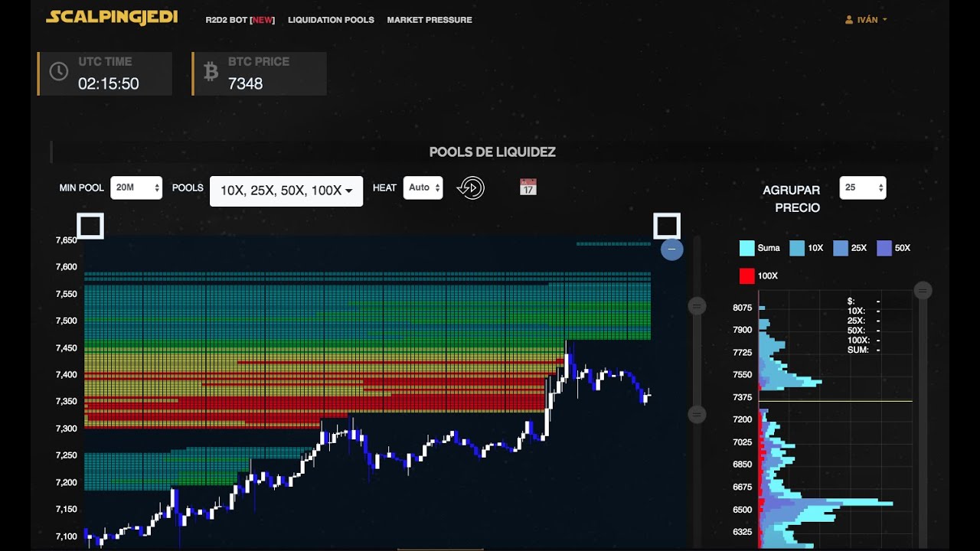Screen dimensions: 980x551
Task: Click the UTC time value 02:15:50
Action: 109,83
